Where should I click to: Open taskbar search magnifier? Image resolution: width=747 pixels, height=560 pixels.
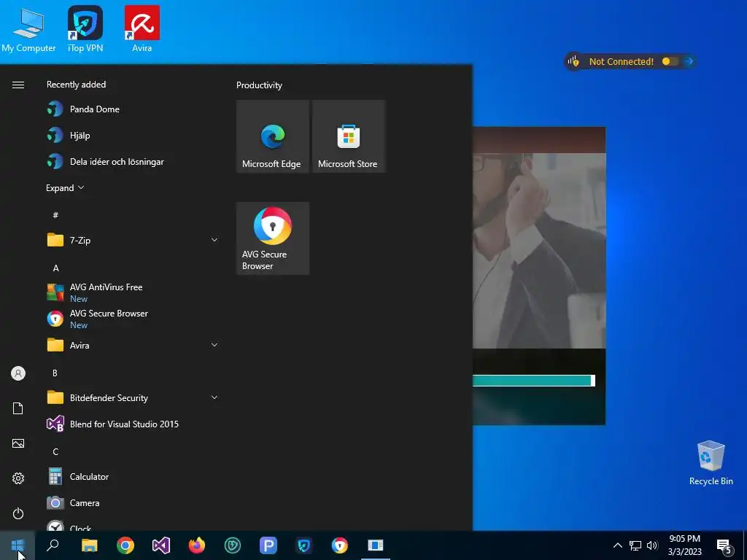click(x=53, y=545)
